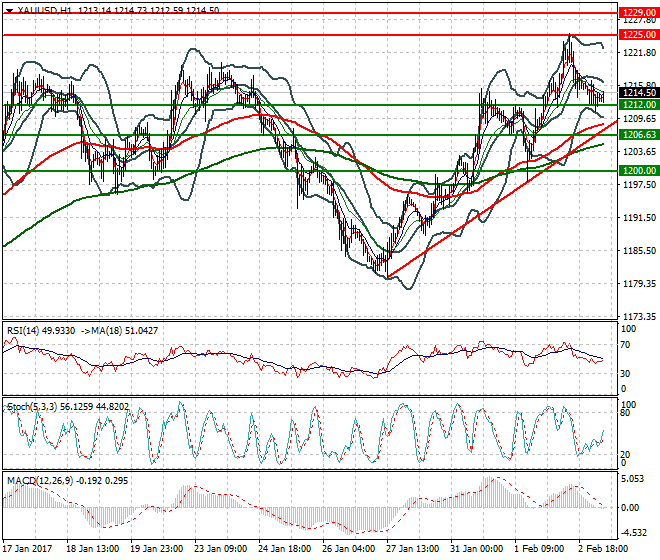Click the Stoch(5,3,3) indicator label
The image size is (660, 560).
(x=68, y=407)
